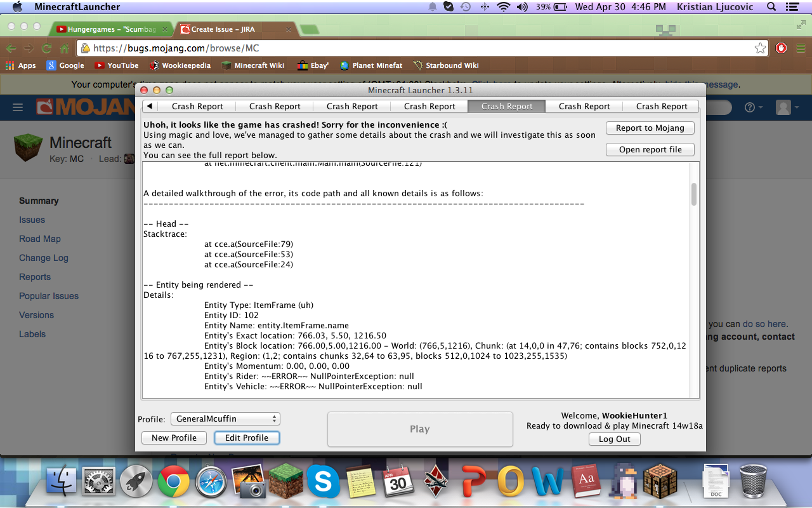Open the iPhoto camera icon in dock
The height and width of the screenshot is (508, 812).
[x=249, y=481]
